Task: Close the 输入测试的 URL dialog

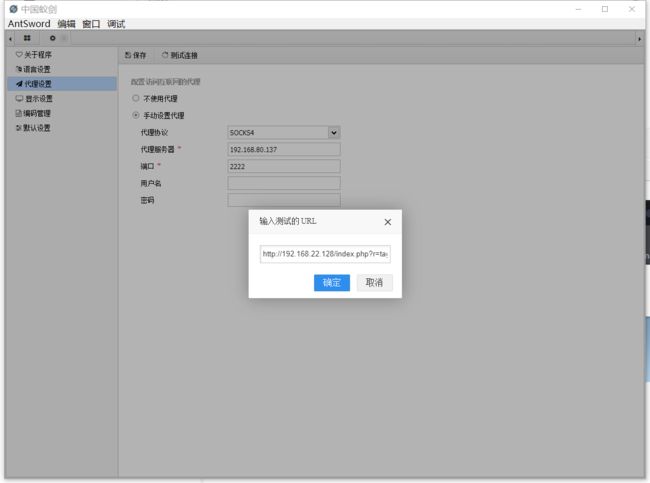Action: (388, 222)
